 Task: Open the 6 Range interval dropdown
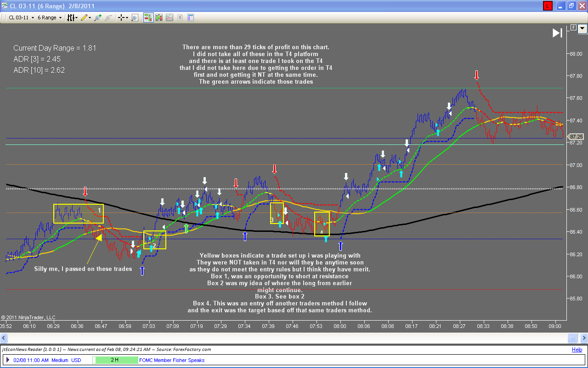(x=50, y=17)
